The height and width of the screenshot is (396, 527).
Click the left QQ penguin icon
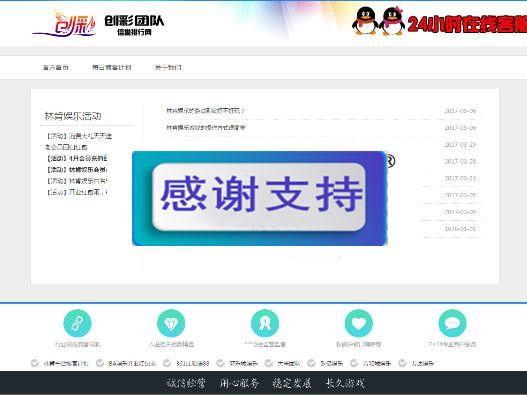pos(365,21)
